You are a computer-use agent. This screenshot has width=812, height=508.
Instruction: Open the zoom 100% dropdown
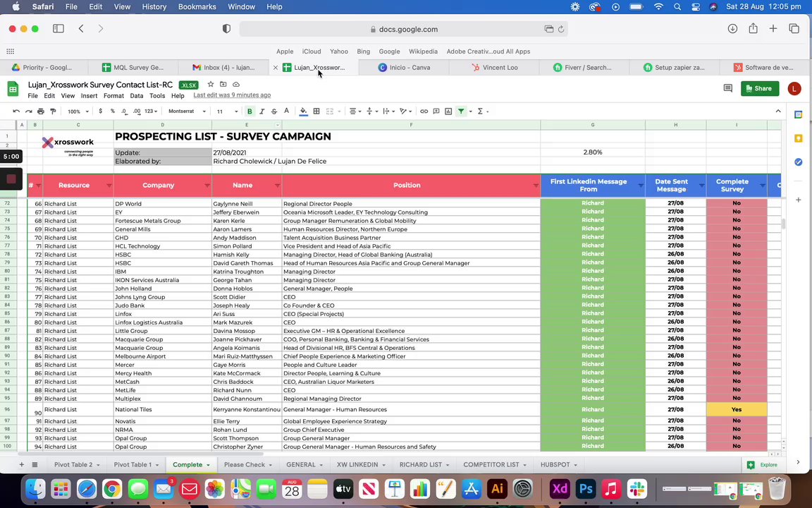click(x=78, y=111)
